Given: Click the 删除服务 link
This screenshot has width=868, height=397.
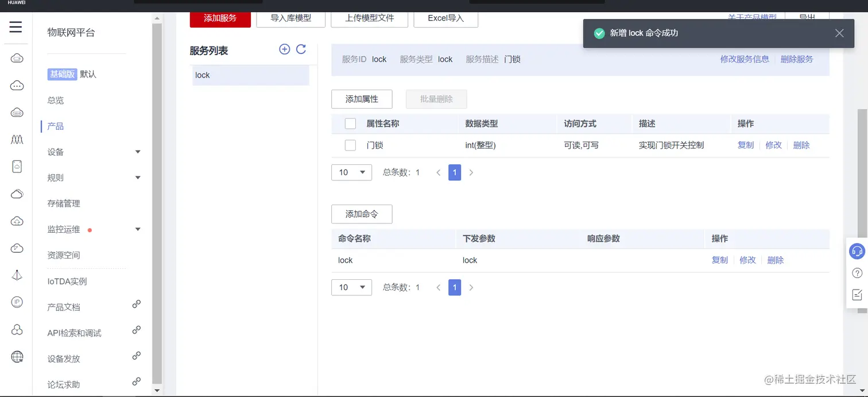Looking at the screenshot, I should 797,59.
